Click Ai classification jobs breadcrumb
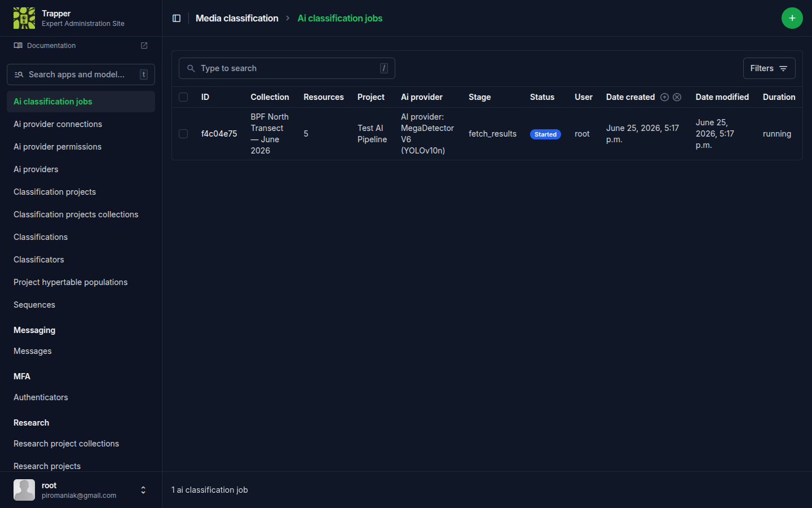Image resolution: width=812 pixels, height=508 pixels. (340, 18)
